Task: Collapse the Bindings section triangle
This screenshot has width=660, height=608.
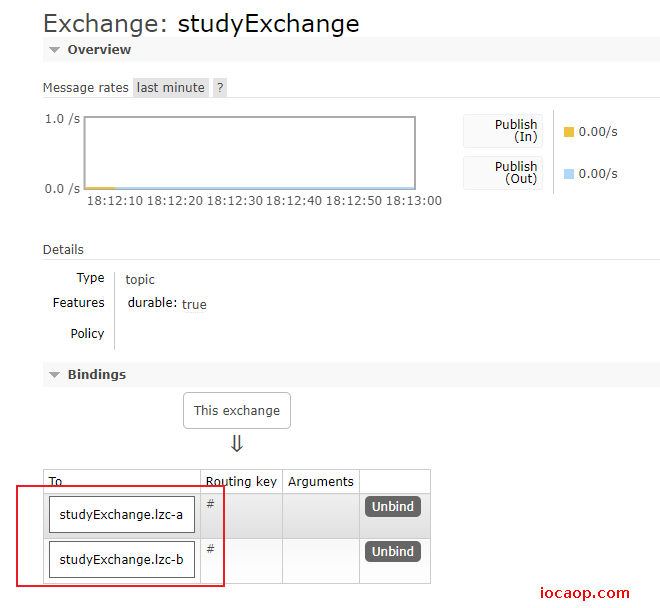Action: tap(54, 375)
